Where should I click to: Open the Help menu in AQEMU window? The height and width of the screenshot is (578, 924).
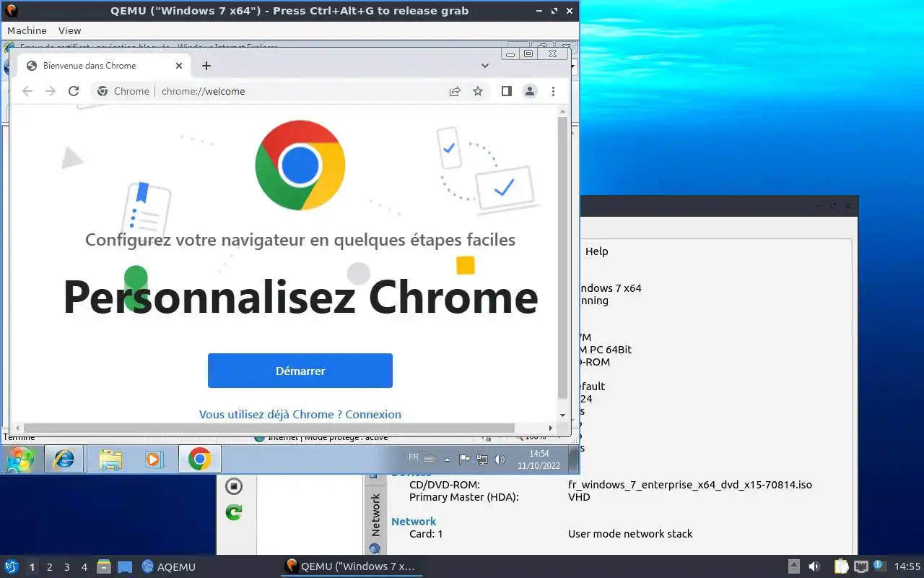pos(597,251)
